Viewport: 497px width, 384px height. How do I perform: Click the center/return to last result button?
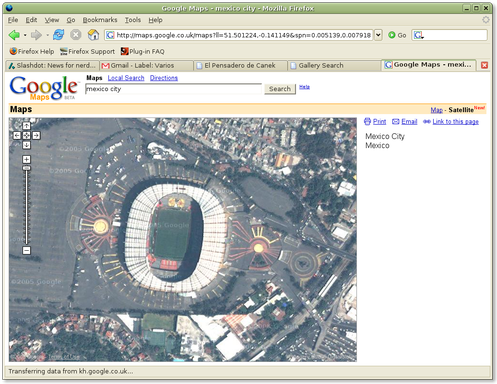click(26, 135)
